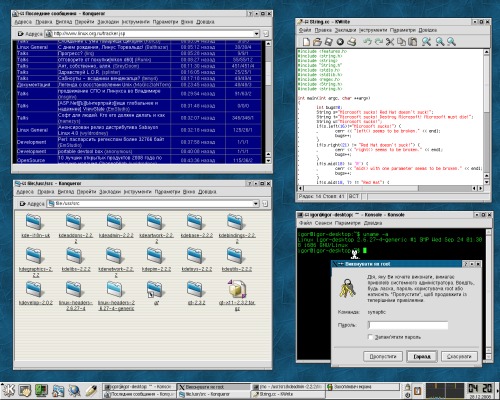Image resolution: width=500 pixels, height=400 pixels.
Task: Click the Konsole scrollbar down arrow
Action: pyautogui.click(x=489, y=357)
